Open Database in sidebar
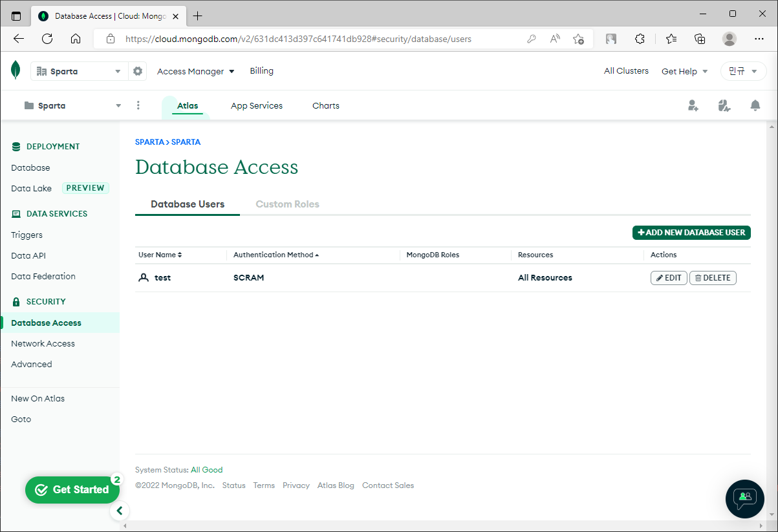Viewport: 778px width, 532px height. click(30, 167)
